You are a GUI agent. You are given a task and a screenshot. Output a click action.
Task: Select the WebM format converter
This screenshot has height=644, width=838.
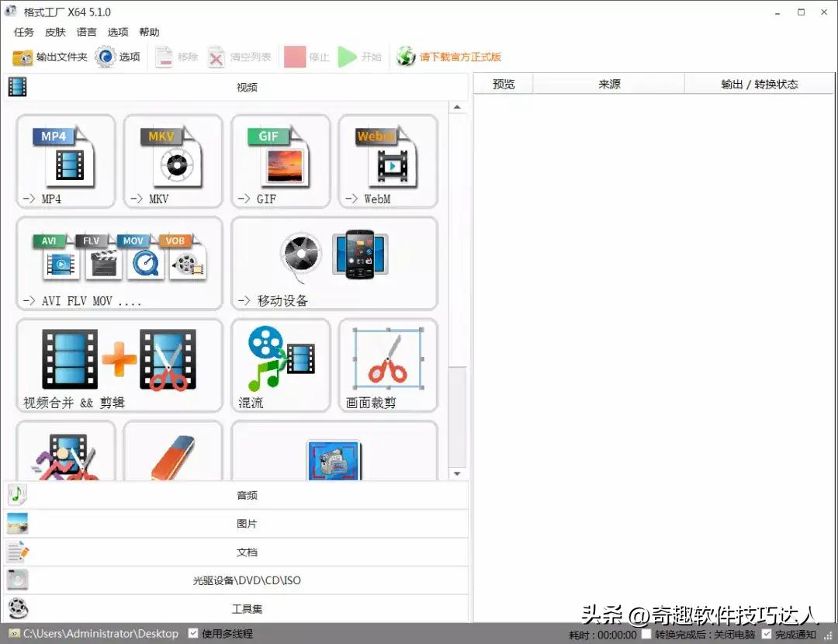[387, 161]
